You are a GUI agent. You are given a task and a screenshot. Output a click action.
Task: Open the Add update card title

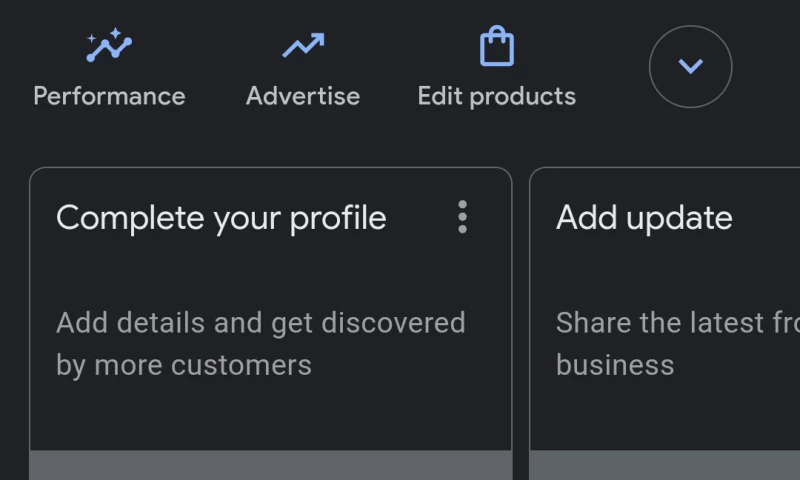[x=644, y=218]
